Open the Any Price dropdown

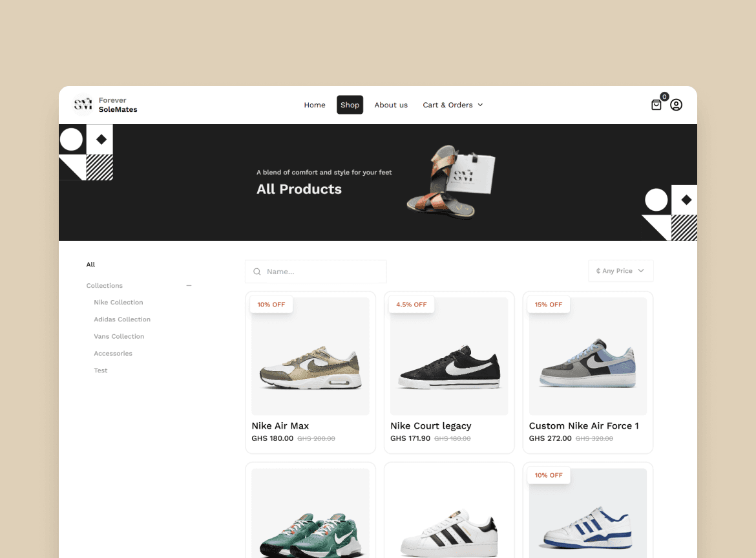click(620, 271)
